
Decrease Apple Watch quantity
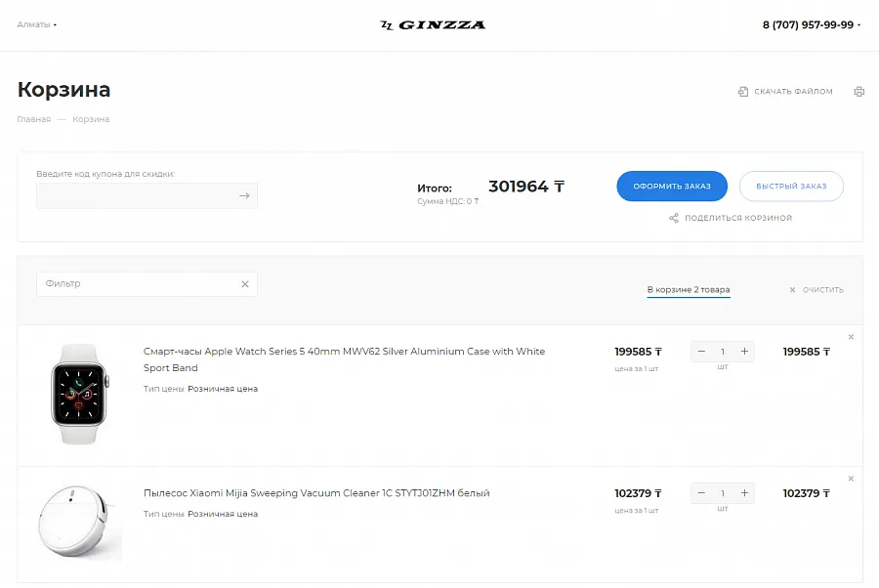point(701,352)
